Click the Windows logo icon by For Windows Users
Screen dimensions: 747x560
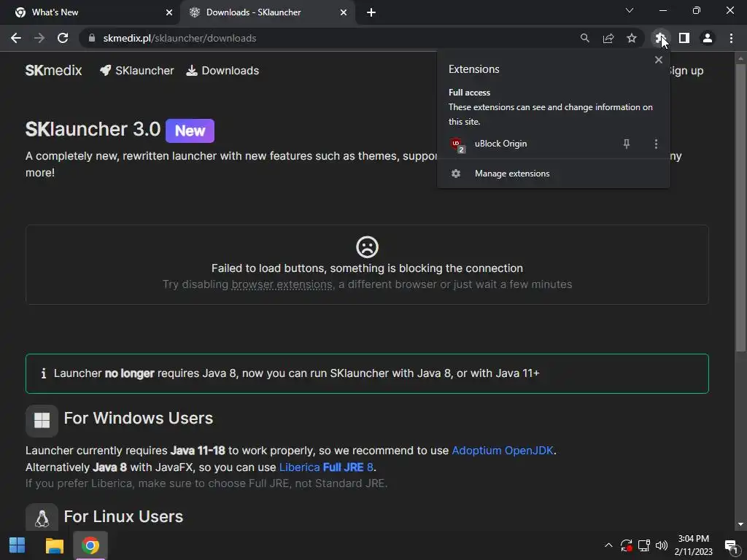pos(42,421)
